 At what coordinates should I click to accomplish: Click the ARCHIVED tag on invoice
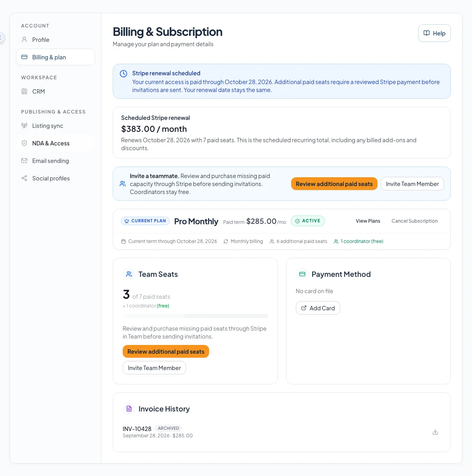tap(168, 428)
